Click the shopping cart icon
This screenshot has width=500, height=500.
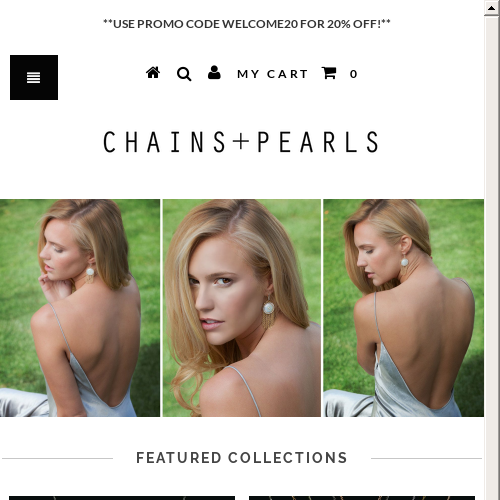pyautogui.click(x=329, y=73)
